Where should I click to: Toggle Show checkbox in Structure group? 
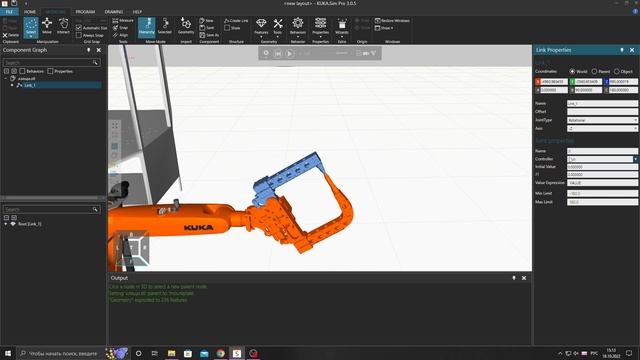227,28
